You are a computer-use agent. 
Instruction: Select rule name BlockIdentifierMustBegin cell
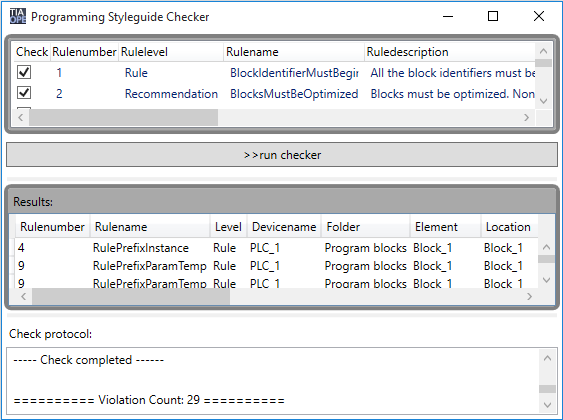(294, 73)
